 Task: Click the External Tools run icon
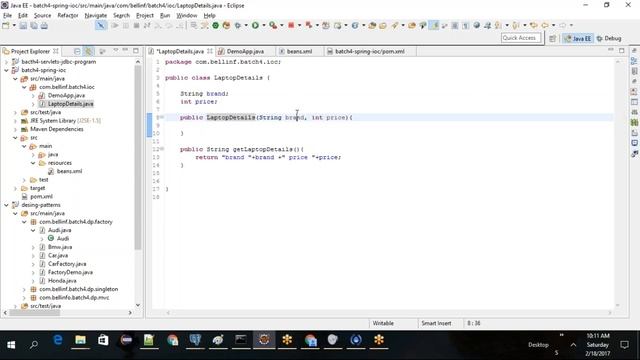pyautogui.click(x=273, y=26)
